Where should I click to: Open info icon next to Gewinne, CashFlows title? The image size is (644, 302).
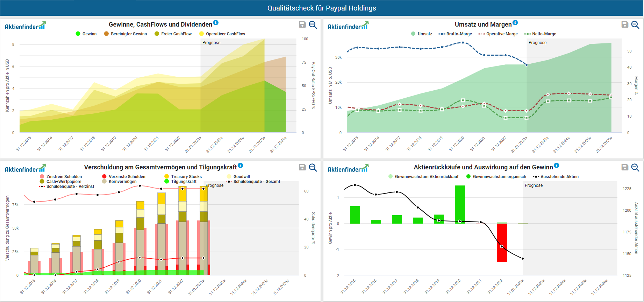(x=216, y=23)
